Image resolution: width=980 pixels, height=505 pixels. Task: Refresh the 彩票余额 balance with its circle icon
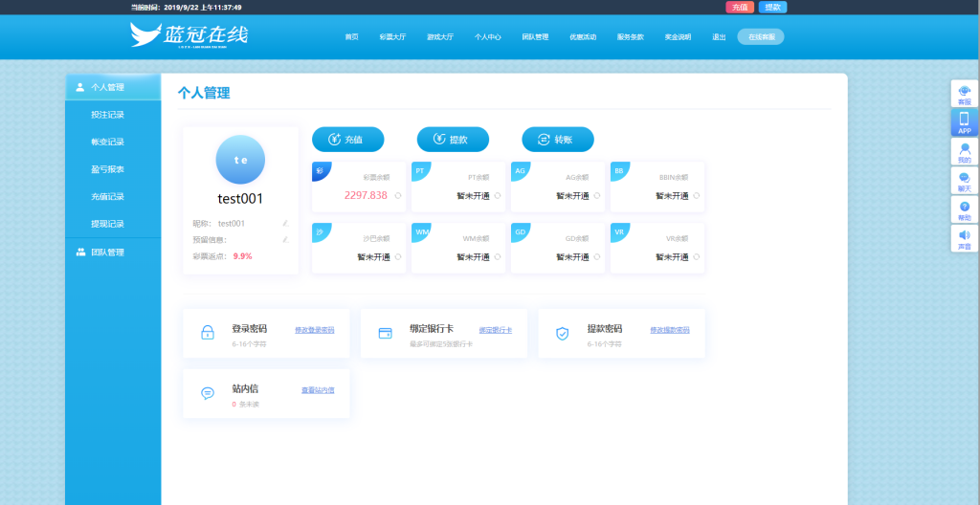click(398, 195)
